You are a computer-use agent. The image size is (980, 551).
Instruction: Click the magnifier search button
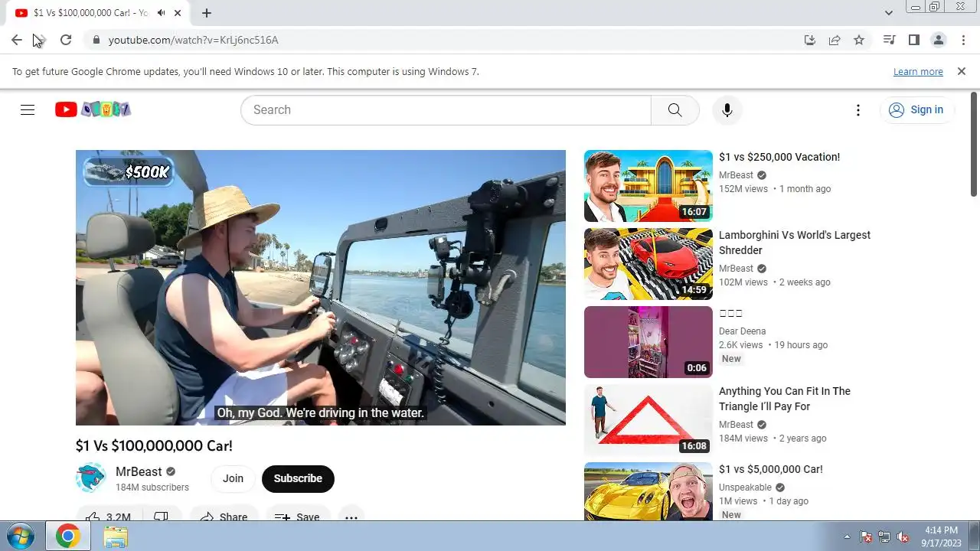pos(675,109)
